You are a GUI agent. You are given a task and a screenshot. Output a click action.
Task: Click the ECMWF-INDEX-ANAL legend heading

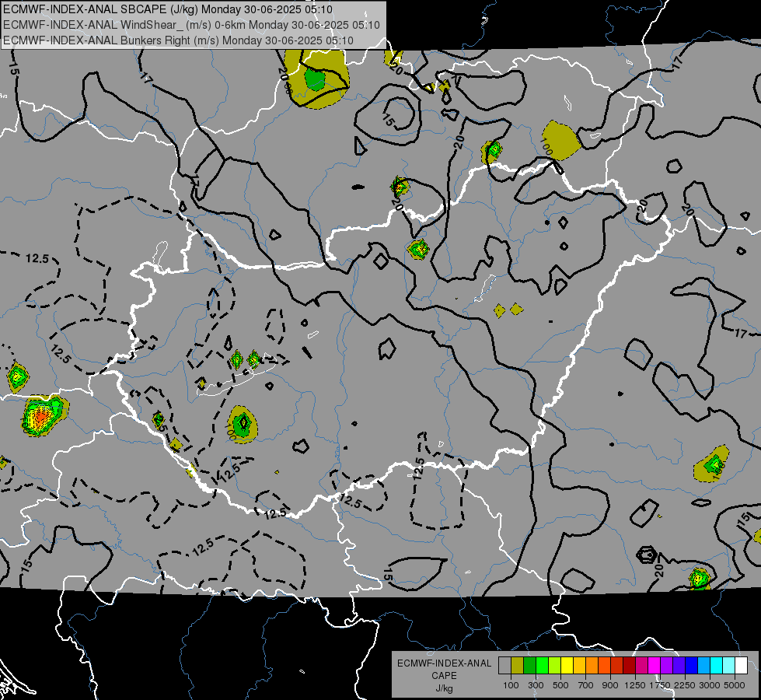444,663
